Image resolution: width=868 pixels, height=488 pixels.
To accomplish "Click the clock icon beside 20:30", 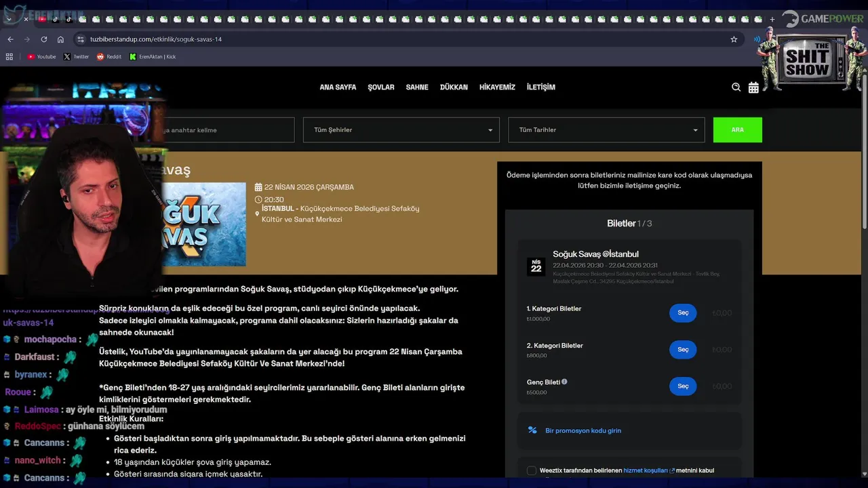I will (x=258, y=200).
